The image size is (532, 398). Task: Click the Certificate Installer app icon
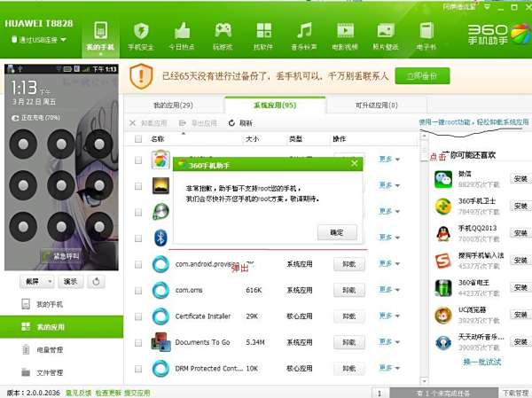160,316
